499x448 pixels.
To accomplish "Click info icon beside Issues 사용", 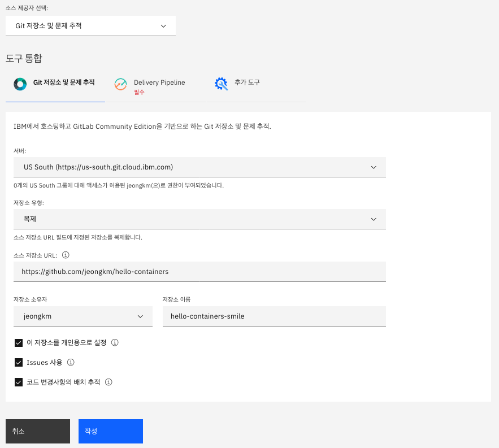I will coord(71,362).
